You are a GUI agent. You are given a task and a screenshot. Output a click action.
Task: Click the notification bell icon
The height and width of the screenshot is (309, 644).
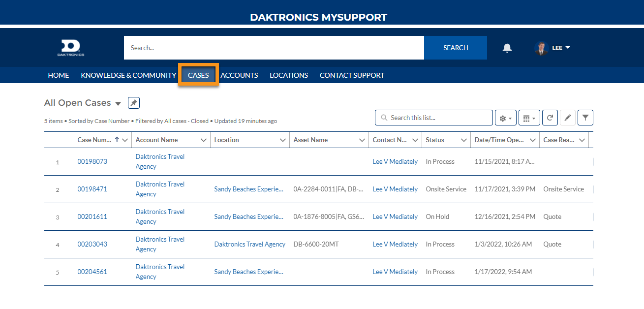[507, 48]
